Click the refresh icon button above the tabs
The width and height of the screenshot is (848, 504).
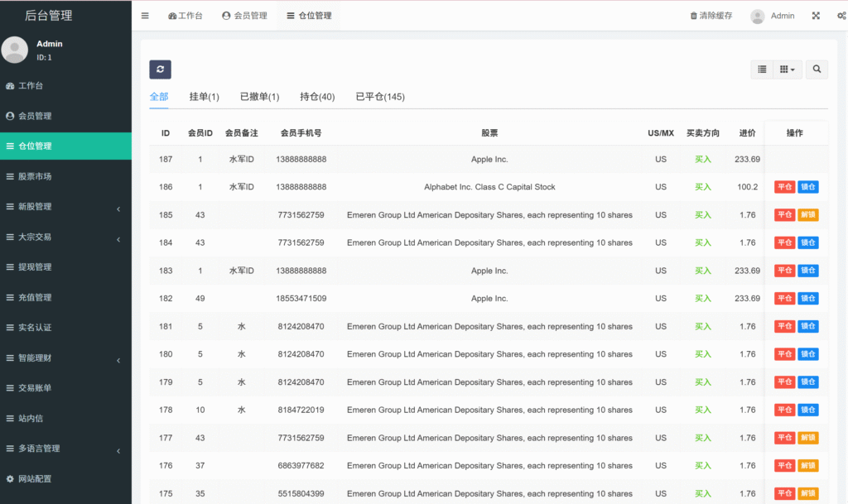point(160,70)
